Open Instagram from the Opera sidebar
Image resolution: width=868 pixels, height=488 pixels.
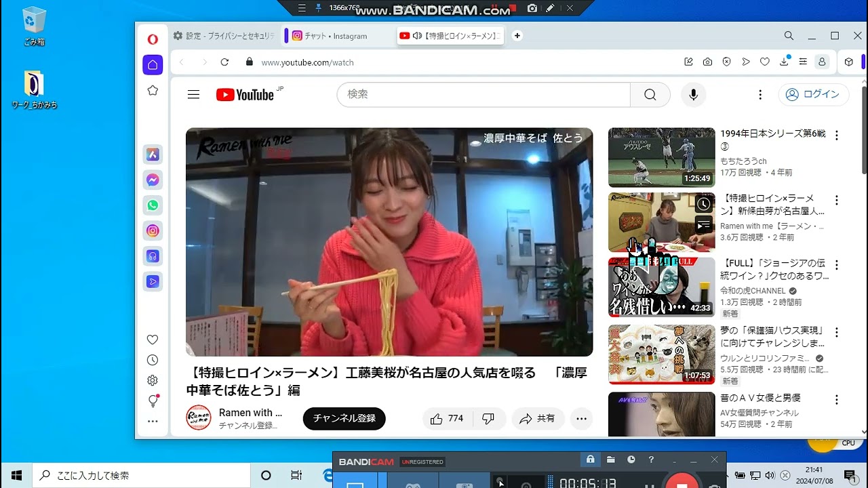coord(153,231)
